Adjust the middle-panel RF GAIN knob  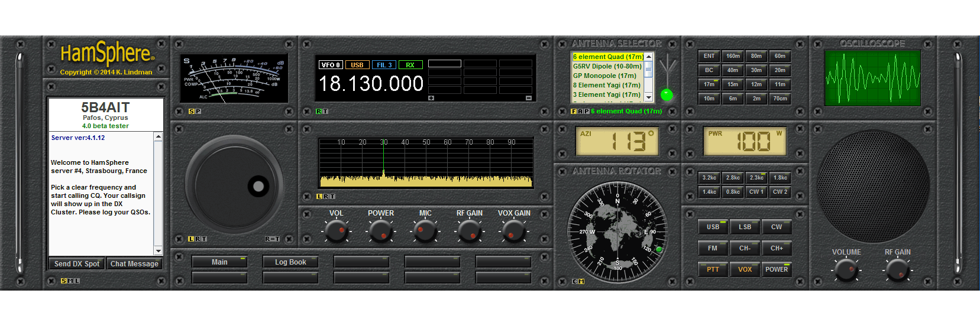(470, 231)
